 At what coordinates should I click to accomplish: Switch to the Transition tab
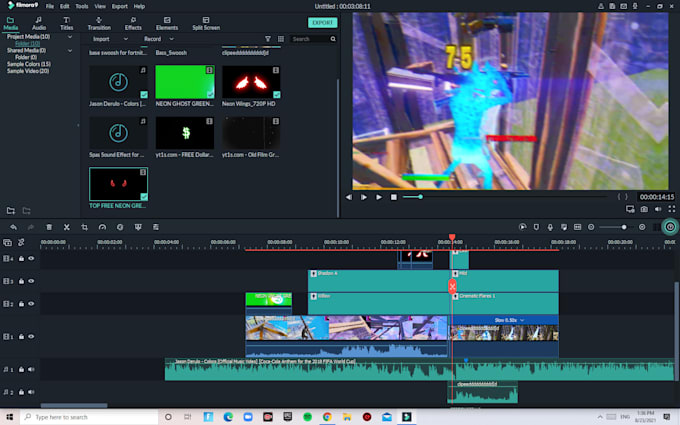99,24
